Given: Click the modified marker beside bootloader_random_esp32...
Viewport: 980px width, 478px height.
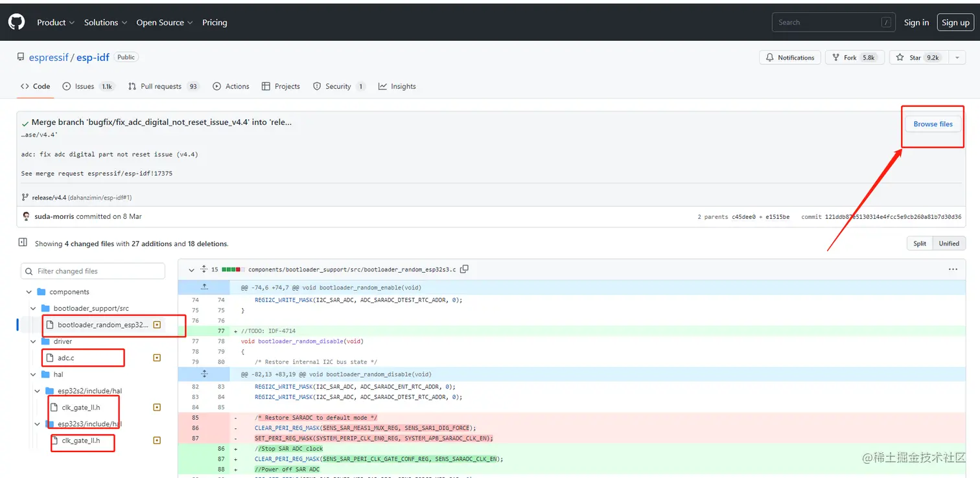Looking at the screenshot, I should pos(157,324).
